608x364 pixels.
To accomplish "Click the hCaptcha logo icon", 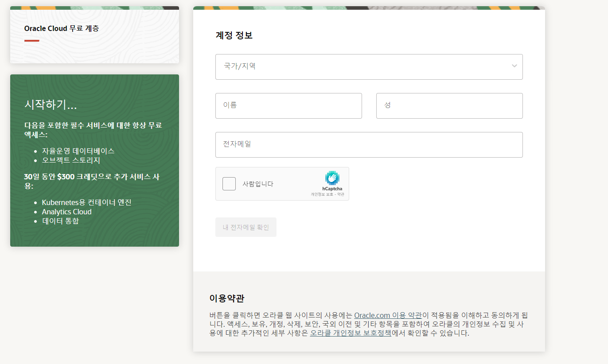I will pos(332,178).
